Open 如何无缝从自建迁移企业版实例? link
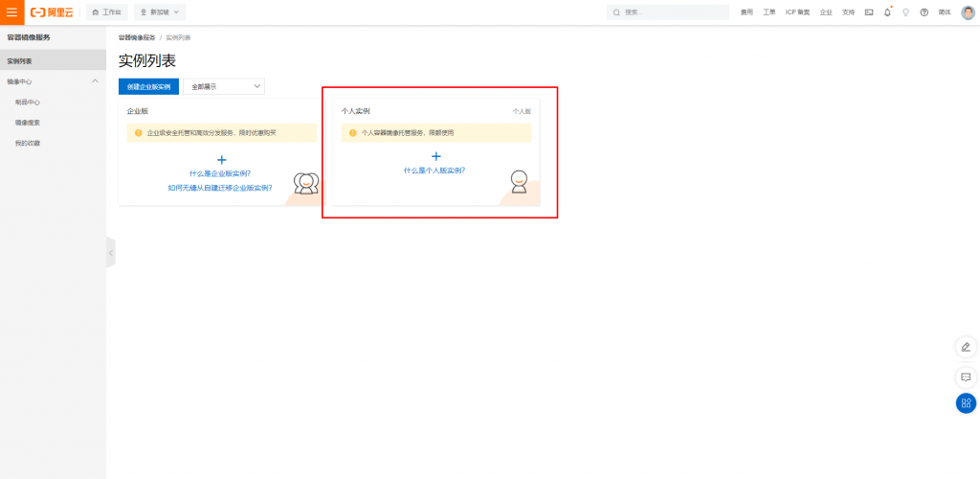 [220, 187]
